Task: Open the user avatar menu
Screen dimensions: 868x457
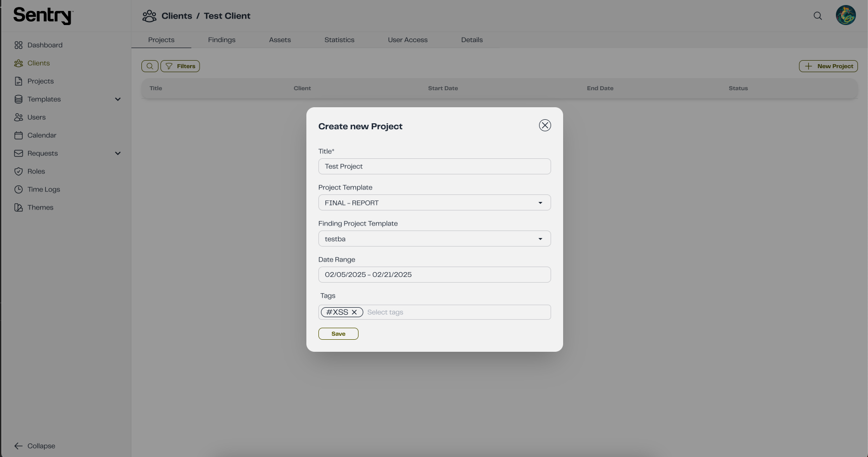Action: (x=846, y=15)
